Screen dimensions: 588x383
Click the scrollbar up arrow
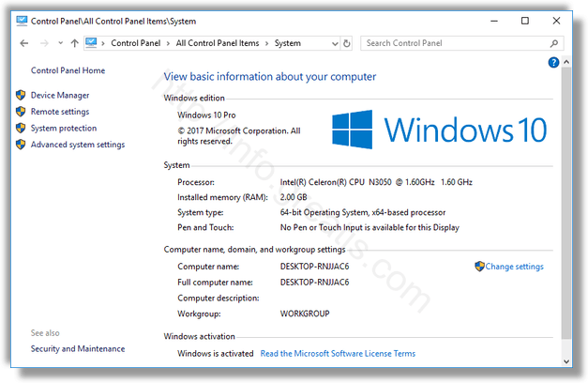click(566, 62)
